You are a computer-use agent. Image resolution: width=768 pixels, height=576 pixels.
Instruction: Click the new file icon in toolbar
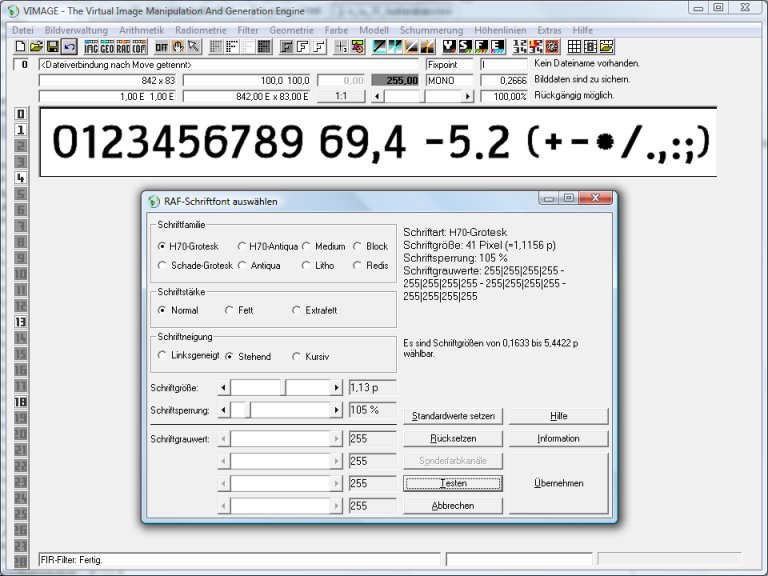click(20, 47)
